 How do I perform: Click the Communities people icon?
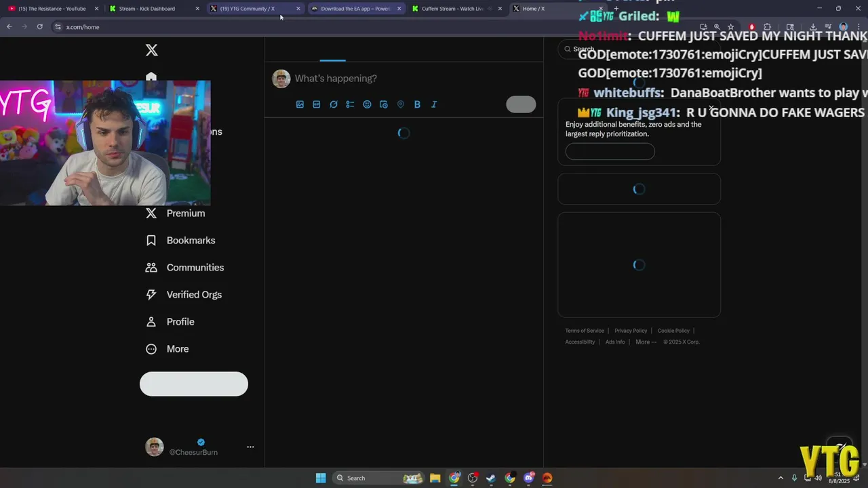pyautogui.click(x=151, y=268)
